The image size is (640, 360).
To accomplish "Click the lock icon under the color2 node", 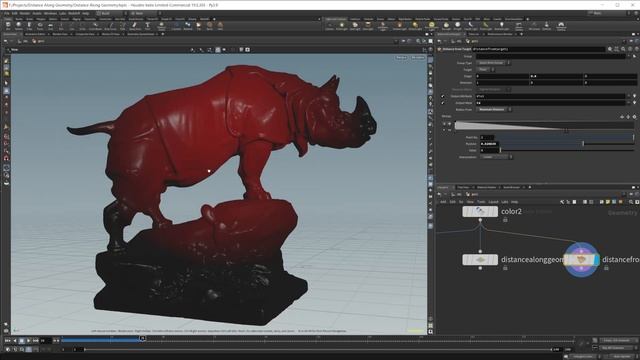I will click(505, 220).
